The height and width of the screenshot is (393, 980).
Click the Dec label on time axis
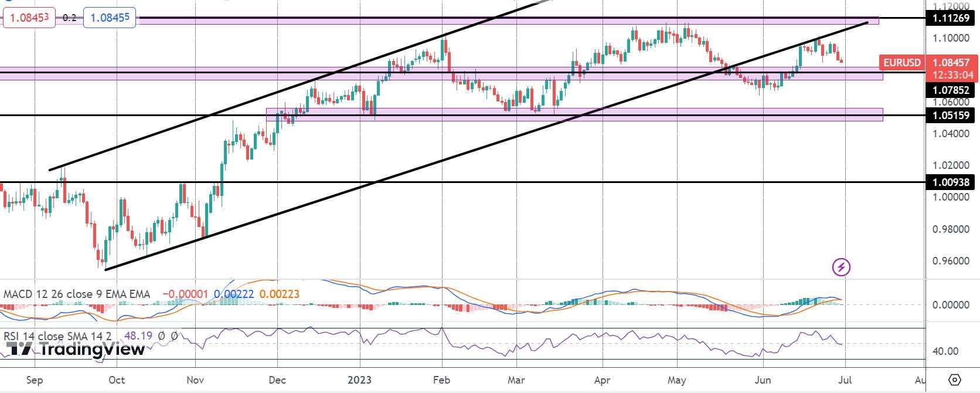(x=277, y=380)
